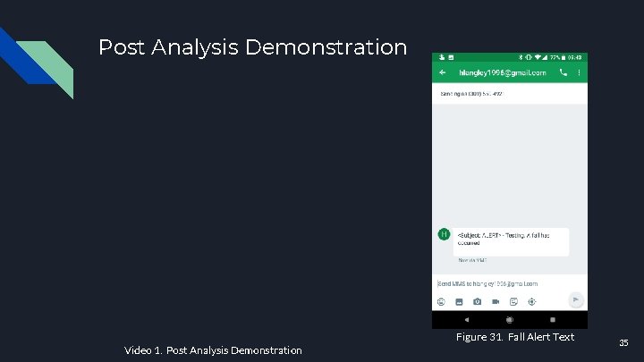Click the 'Figure 31. Fall Alert Text' caption
Screen dimensions: 644x362
(x=515, y=337)
